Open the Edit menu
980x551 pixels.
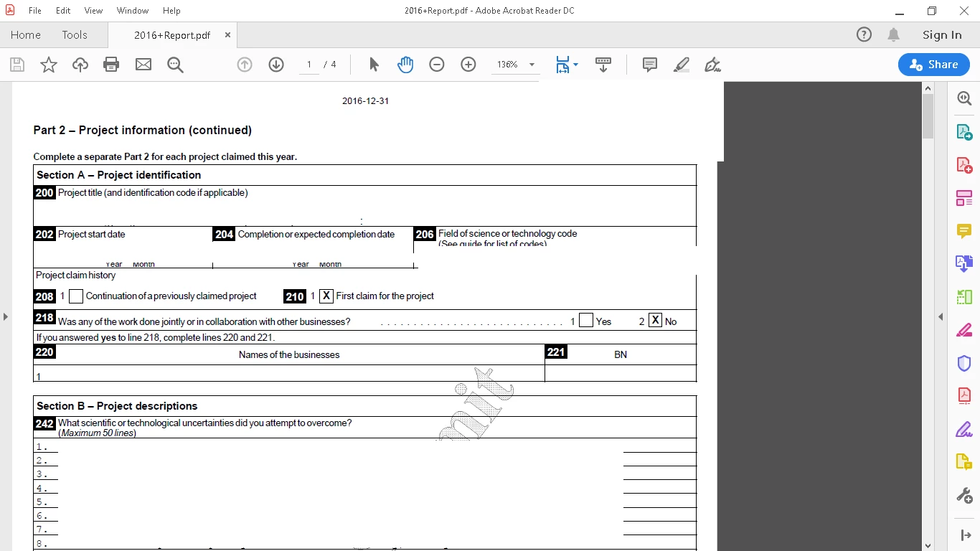[x=63, y=11]
